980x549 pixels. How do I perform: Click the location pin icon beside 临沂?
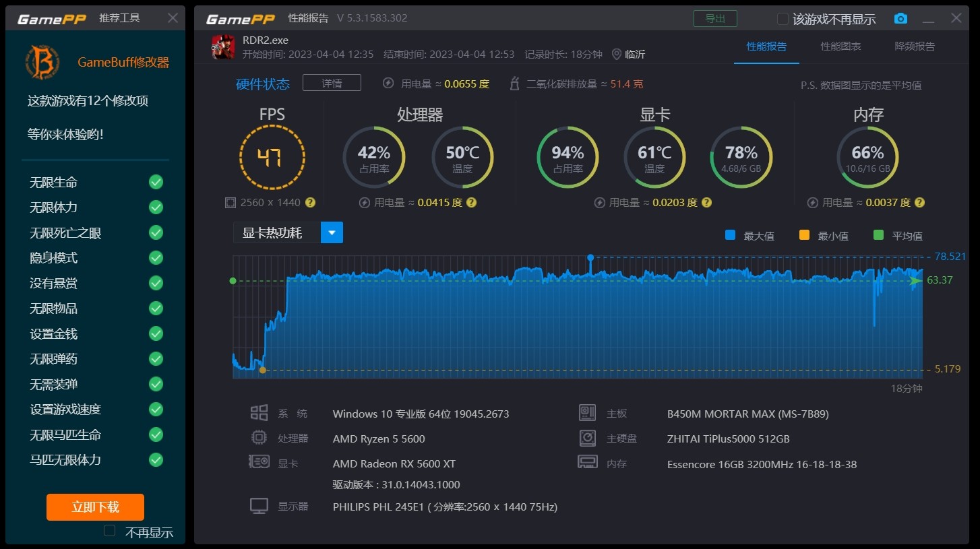(616, 54)
